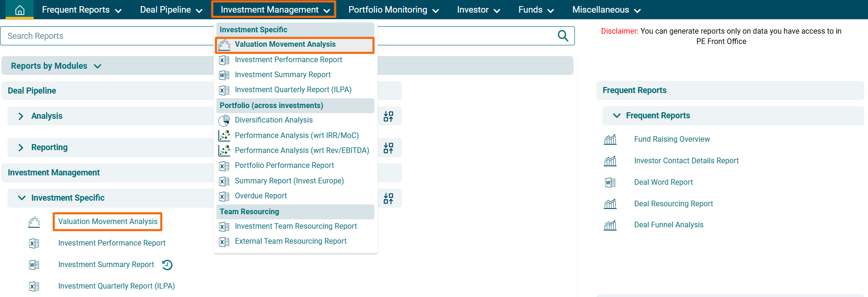868x297 pixels.
Task: Click the sort icon in Investment Specific row
Action: tap(388, 199)
